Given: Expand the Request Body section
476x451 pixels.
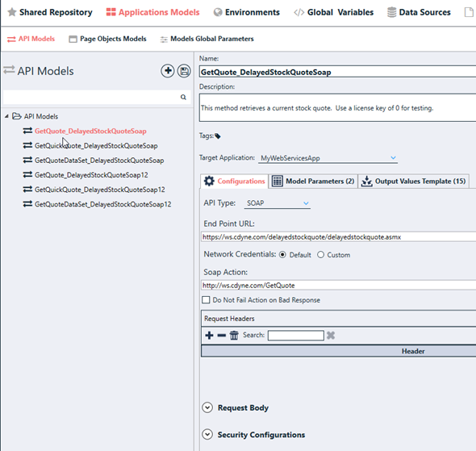Looking at the screenshot, I should (x=207, y=407).
